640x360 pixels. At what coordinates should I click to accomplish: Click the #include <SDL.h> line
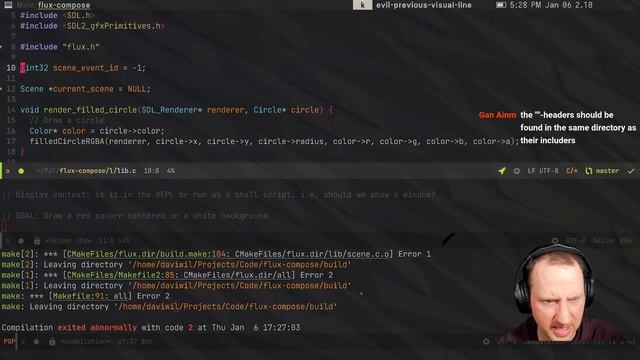coord(57,16)
